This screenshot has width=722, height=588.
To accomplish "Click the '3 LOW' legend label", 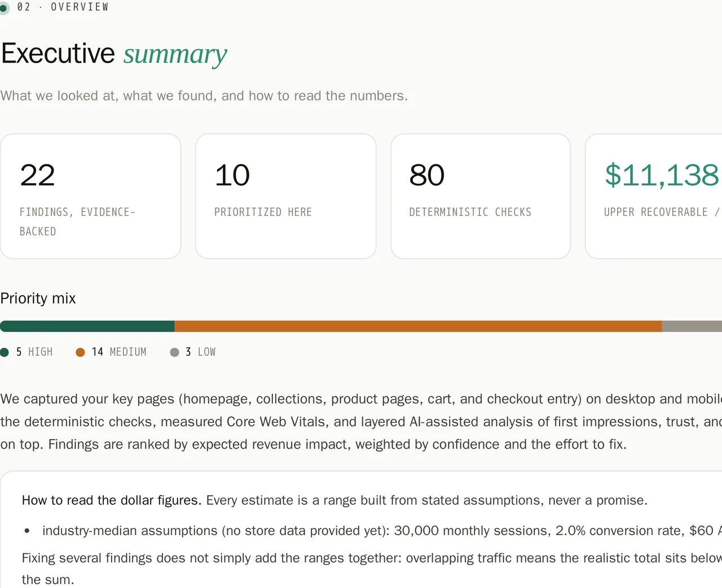I will (x=200, y=352).
